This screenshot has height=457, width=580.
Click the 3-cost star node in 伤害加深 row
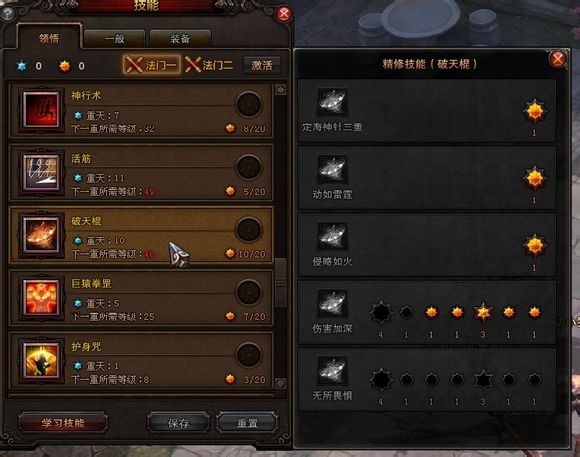coord(483,313)
